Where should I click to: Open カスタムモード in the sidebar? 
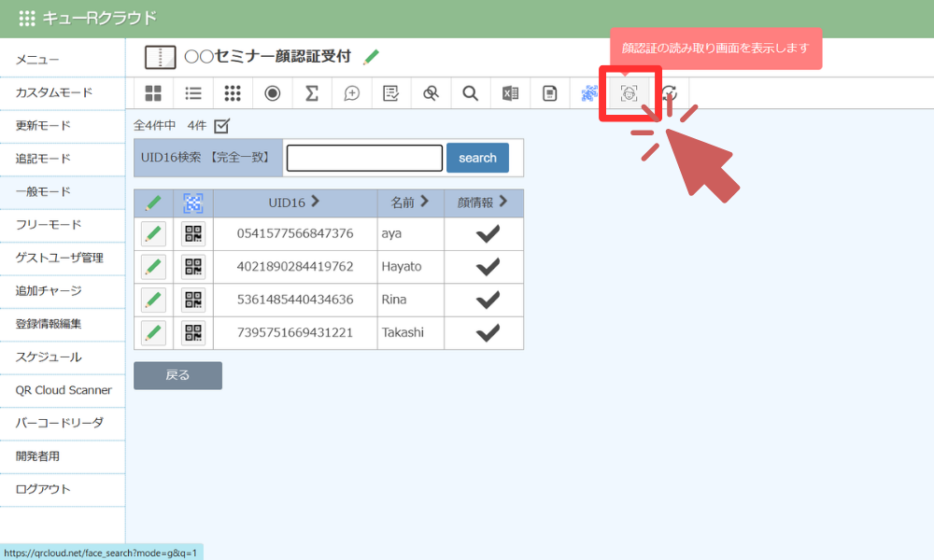pyautogui.click(x=54, y=92)
